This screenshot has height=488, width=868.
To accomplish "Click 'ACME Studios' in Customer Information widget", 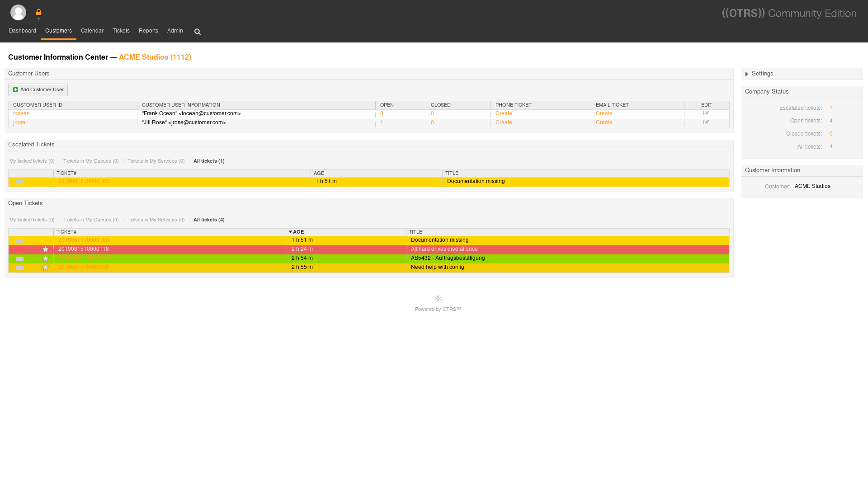I will click(812, 187).
